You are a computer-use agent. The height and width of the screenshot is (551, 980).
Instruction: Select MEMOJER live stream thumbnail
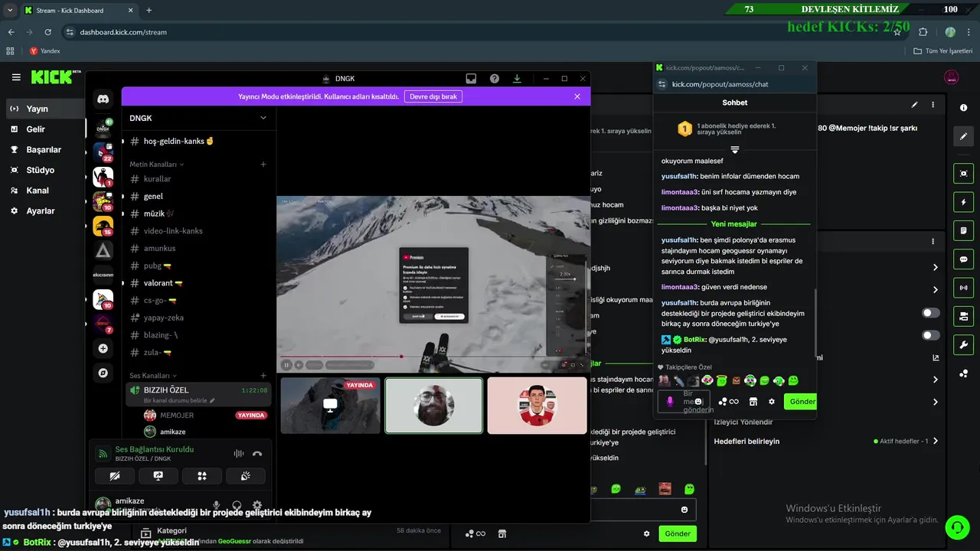click(x=330, y=406)
